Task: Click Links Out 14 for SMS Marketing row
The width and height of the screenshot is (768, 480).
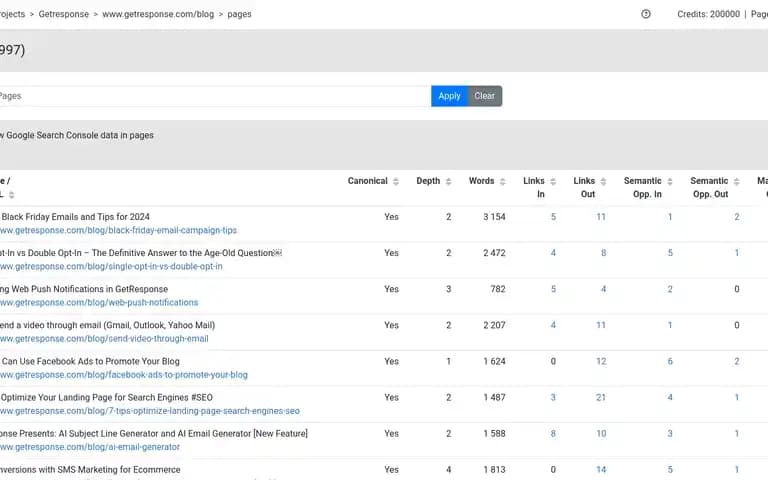Action: tap(601, 470)
